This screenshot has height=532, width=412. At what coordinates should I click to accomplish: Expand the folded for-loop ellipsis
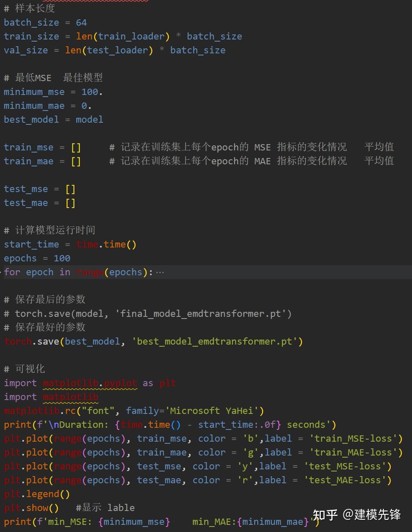[160, 272]
